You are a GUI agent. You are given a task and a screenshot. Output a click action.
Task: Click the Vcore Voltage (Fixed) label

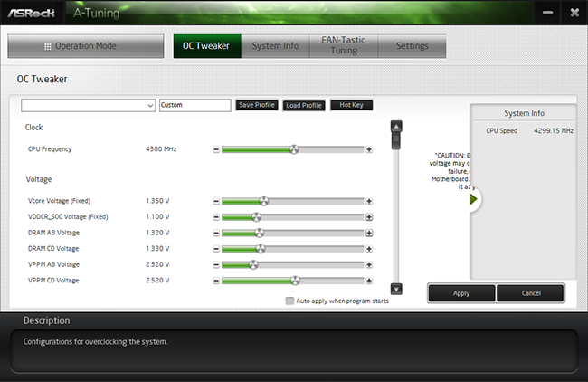[59, 201]
